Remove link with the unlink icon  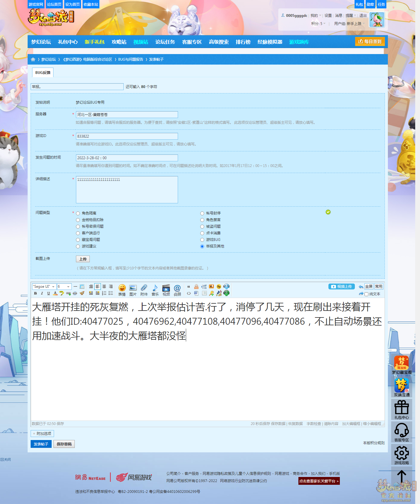pyautogui.click(x=75, y=293)
